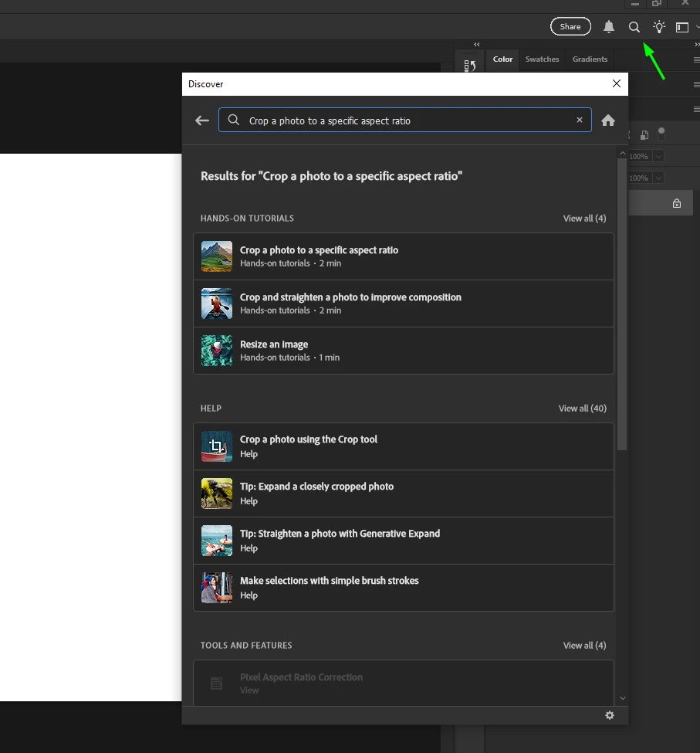700x753 pixels.
Task: Click into the Discover search field
Action: 405,120
